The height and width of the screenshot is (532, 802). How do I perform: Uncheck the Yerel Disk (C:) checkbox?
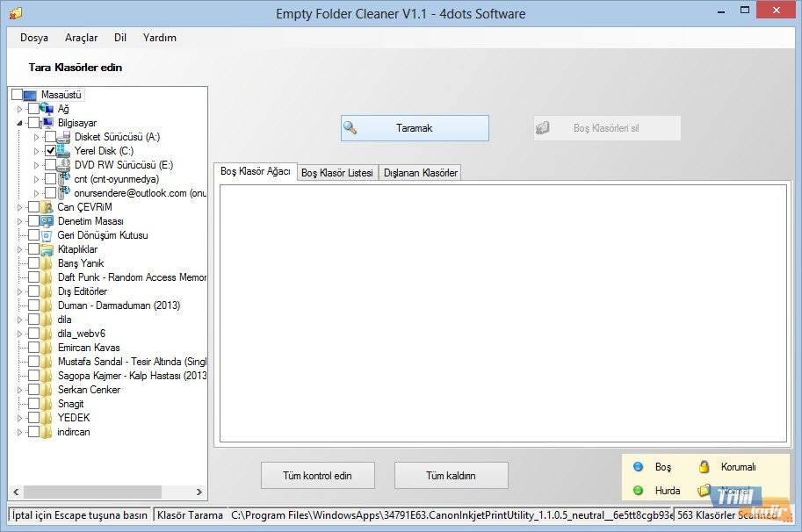50,151
